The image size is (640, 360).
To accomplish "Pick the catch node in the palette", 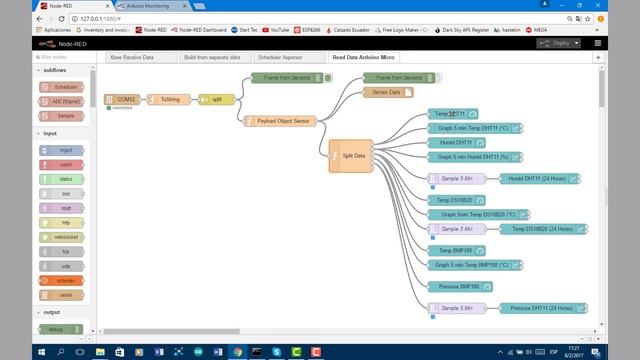I will (62, 165).
